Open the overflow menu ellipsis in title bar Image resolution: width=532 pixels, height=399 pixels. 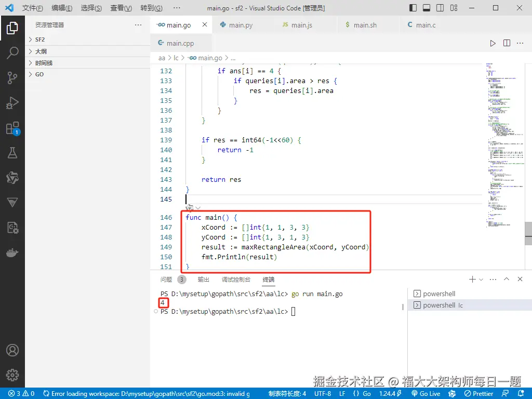(177, 8)
